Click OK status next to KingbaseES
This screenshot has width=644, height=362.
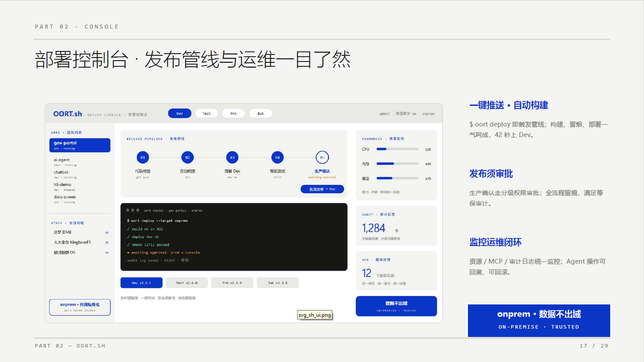coord(107,242)
